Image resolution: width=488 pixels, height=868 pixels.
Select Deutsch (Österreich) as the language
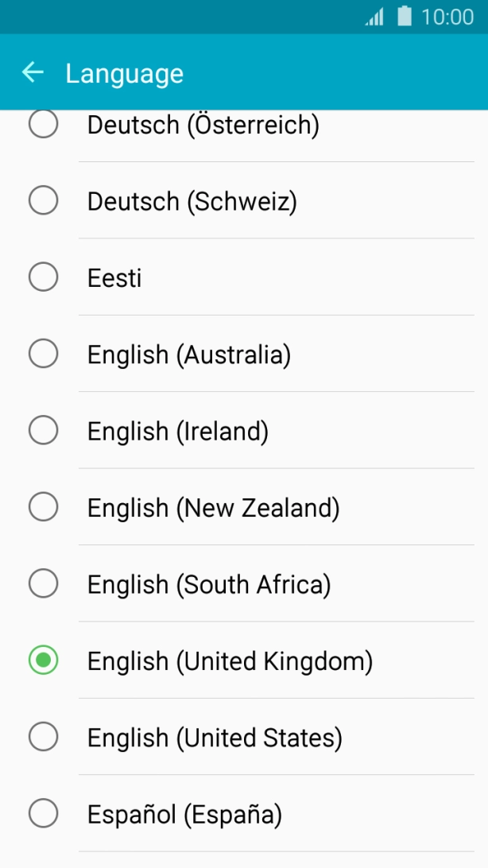(x=44, y=124)
